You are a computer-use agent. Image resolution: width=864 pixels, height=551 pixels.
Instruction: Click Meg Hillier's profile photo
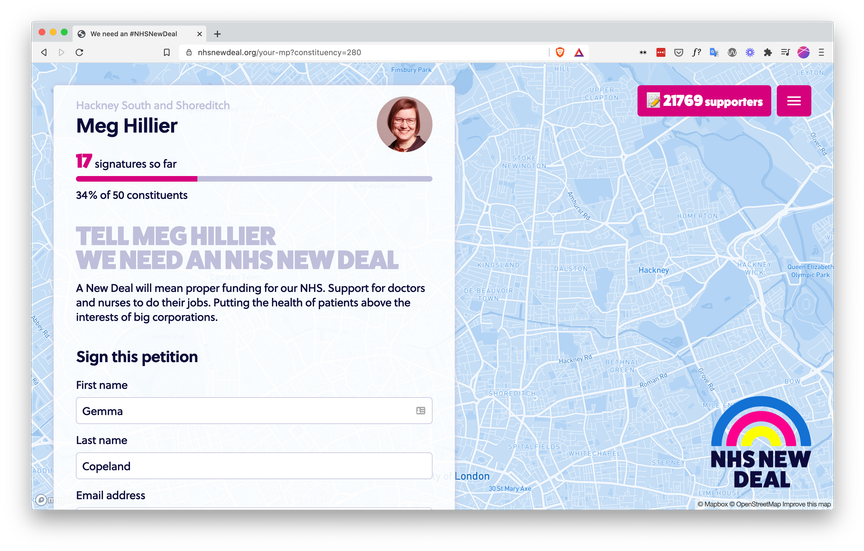404,125
